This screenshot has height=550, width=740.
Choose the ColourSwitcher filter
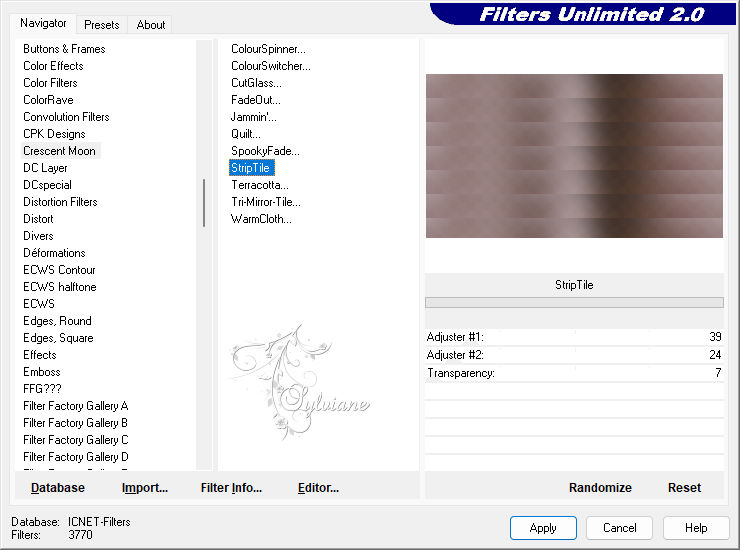point(271,66)
